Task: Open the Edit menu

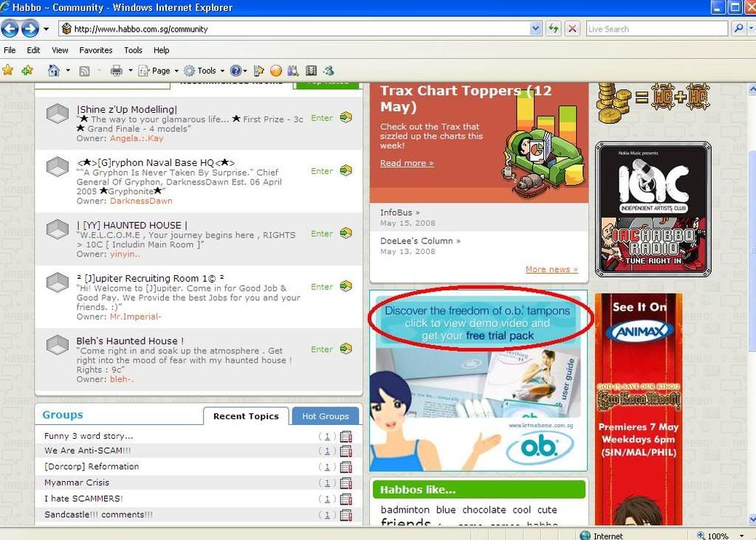Action: click(x=33, y=50)
